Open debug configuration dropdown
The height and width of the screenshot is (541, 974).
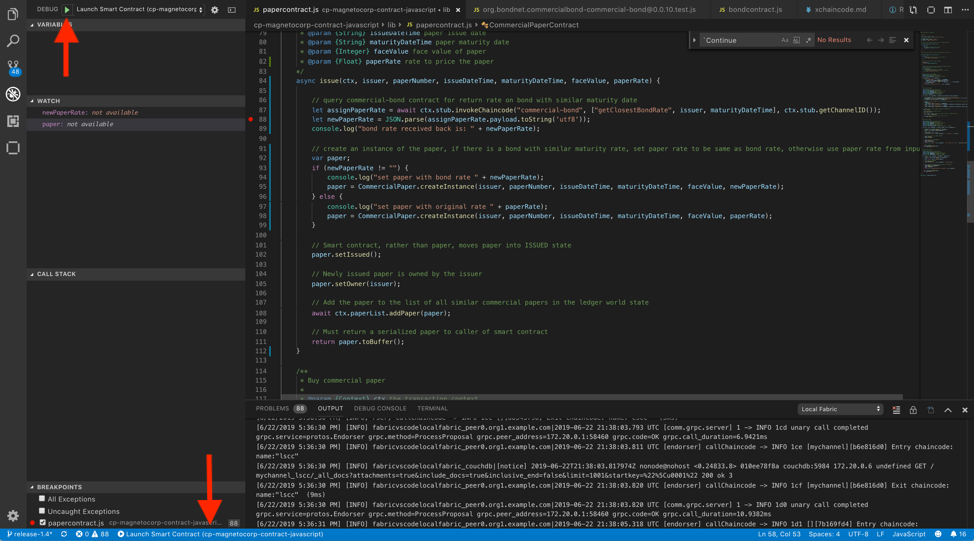(140, 9)
